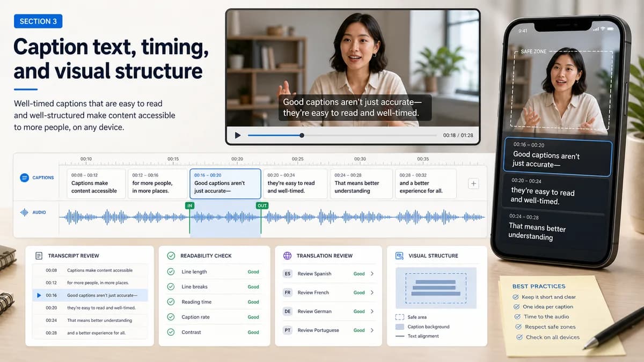The image size is (644, 362).
Task: Play the video in the player
Action: [x=238, y=136]
